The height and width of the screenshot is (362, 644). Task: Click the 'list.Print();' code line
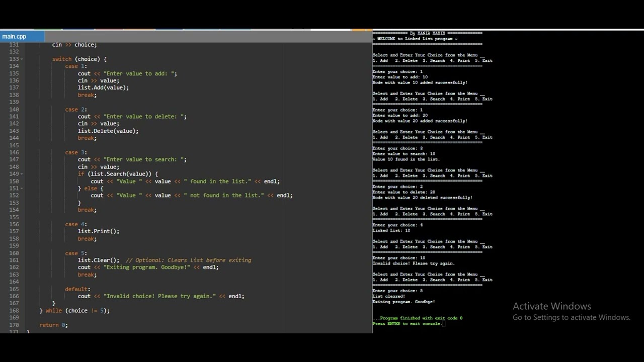pos(99,231)
